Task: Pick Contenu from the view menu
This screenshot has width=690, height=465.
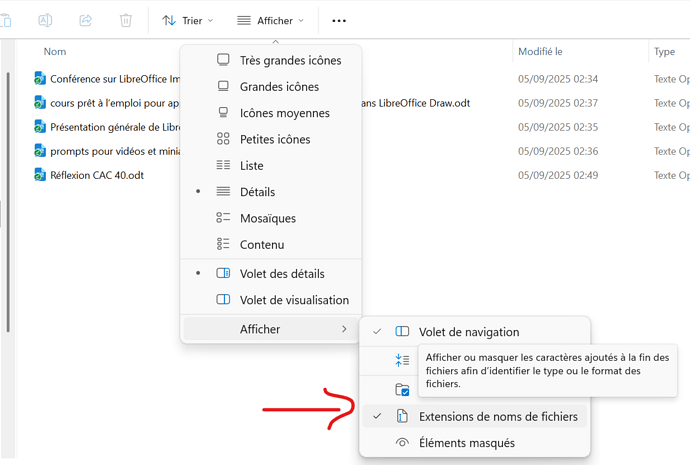Action: pyautogui.click(x=262, y=244)
